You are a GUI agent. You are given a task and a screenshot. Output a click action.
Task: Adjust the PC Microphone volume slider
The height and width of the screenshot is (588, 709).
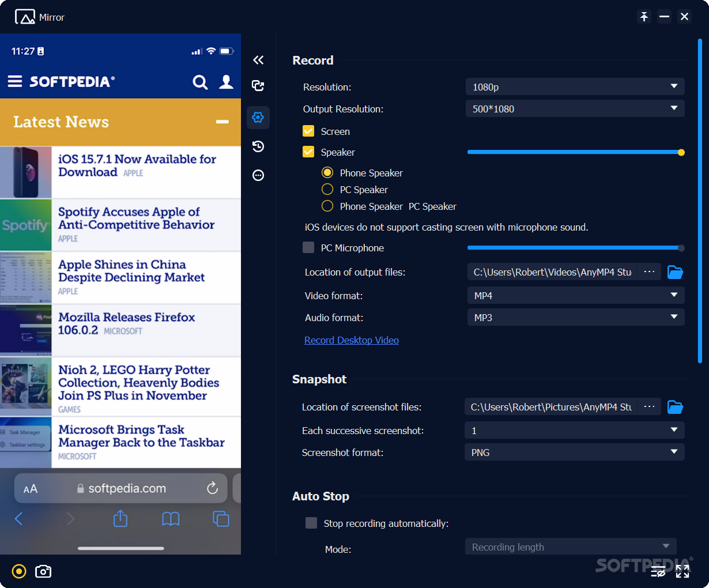(576, 248)
